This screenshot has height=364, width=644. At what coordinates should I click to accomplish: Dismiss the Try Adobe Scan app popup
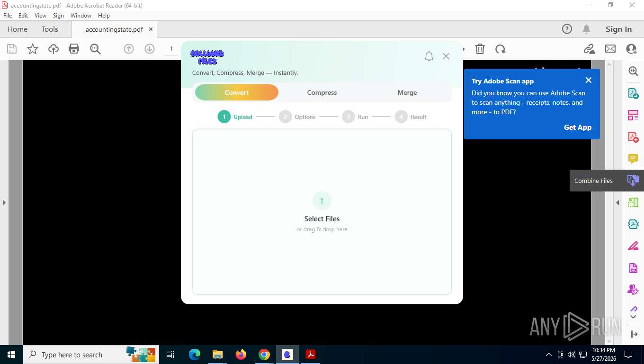click(589, 80)
